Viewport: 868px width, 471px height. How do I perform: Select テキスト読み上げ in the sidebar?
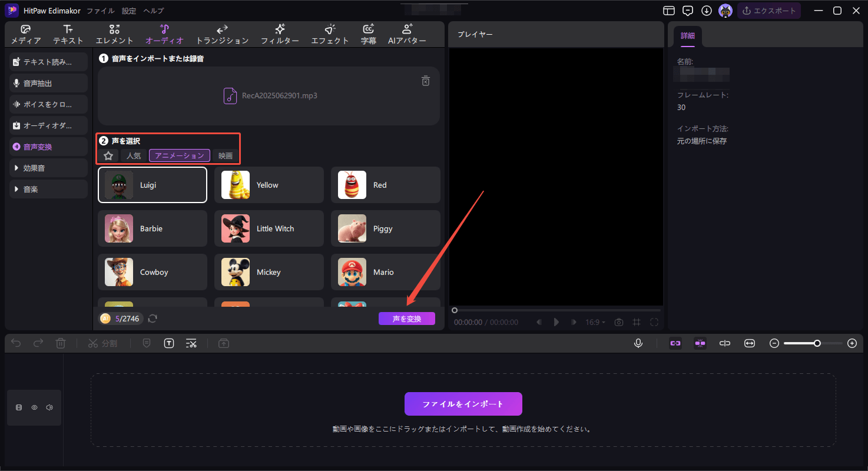click(49, 62)
